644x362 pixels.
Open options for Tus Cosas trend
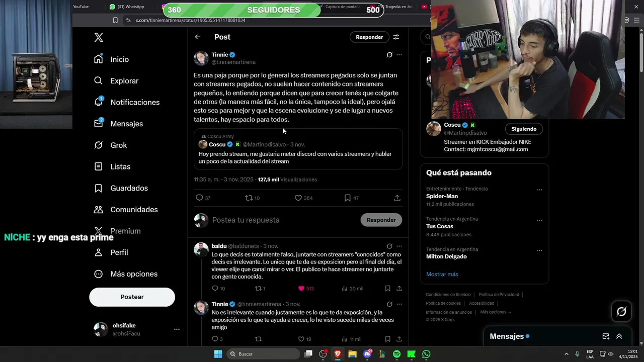539,220
